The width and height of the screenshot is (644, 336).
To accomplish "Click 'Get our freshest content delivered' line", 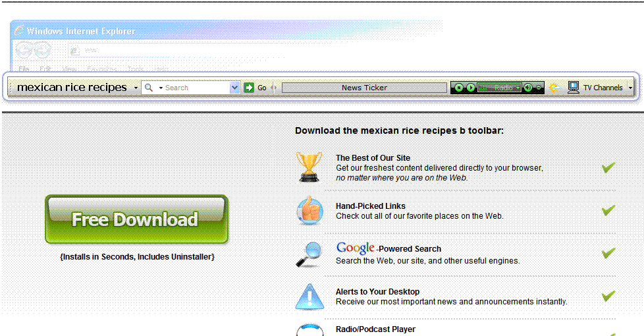I will [x=439, y=167].
